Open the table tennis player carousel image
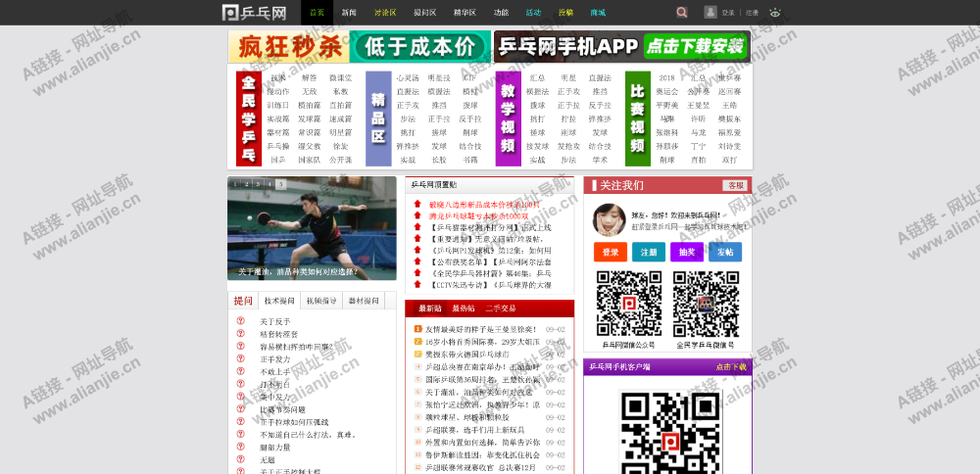The height and width of the screenshot is (474, 980). pos(312,228)
